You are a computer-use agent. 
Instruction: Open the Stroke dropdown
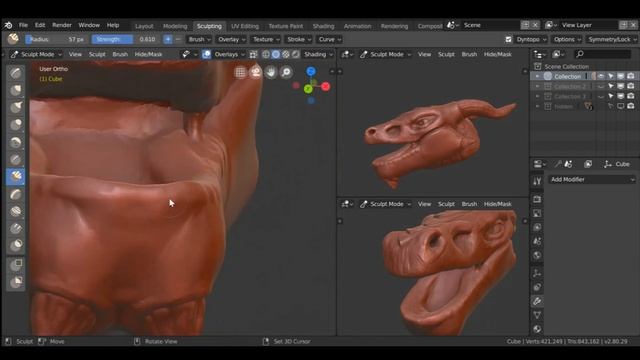(x=298, y=40)
